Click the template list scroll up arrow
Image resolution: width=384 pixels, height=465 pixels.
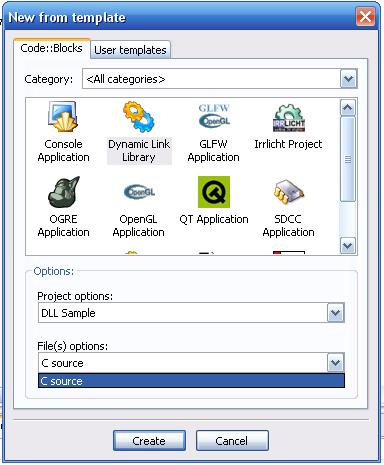[x=348, y=108]
